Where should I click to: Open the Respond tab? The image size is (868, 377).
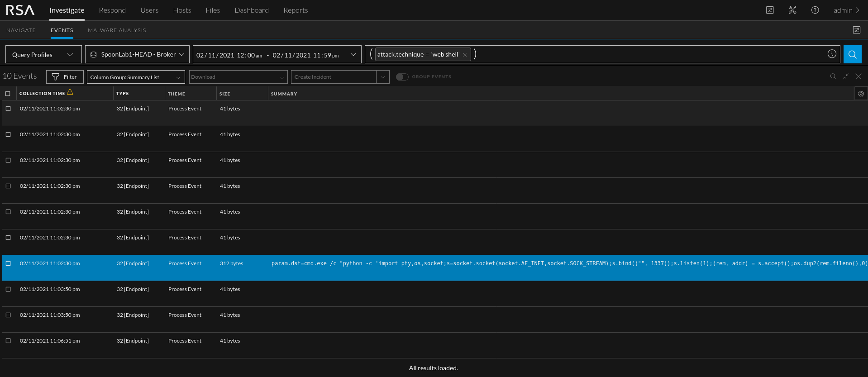(x=112, y=10)
